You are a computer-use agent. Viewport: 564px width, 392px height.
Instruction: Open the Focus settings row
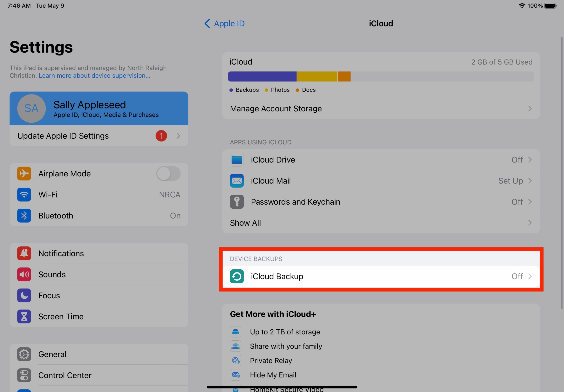(x=99, y=295)
